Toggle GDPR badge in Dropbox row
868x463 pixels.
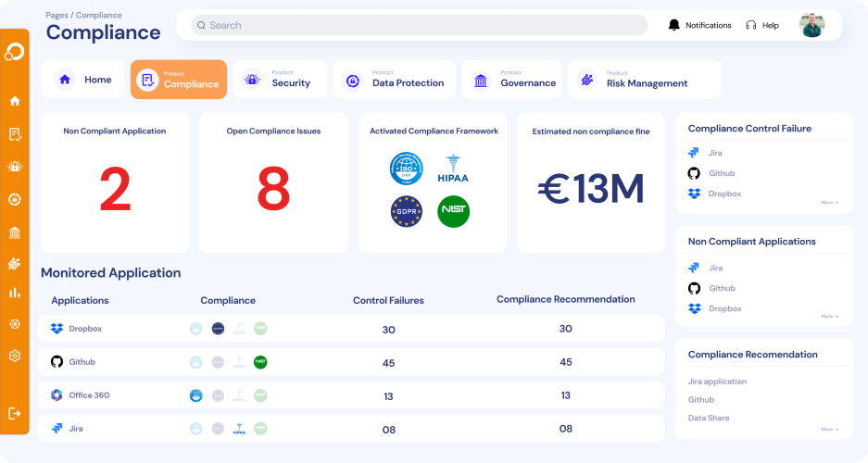(x=218, y=329)
